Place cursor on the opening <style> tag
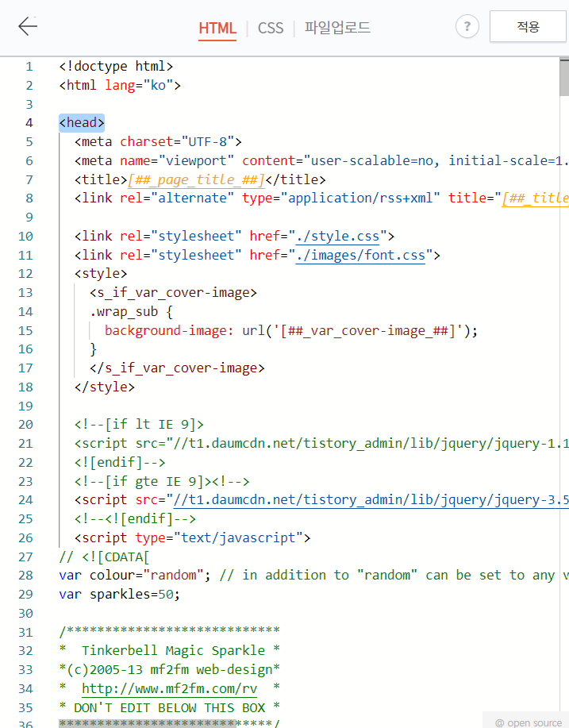The height and width of the screenshot is (728, 569). 101,273
